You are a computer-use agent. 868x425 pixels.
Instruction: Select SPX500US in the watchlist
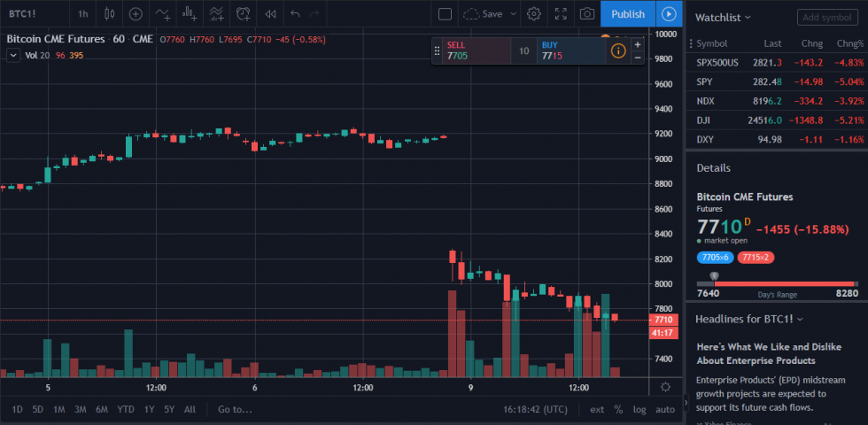point(777,63)
